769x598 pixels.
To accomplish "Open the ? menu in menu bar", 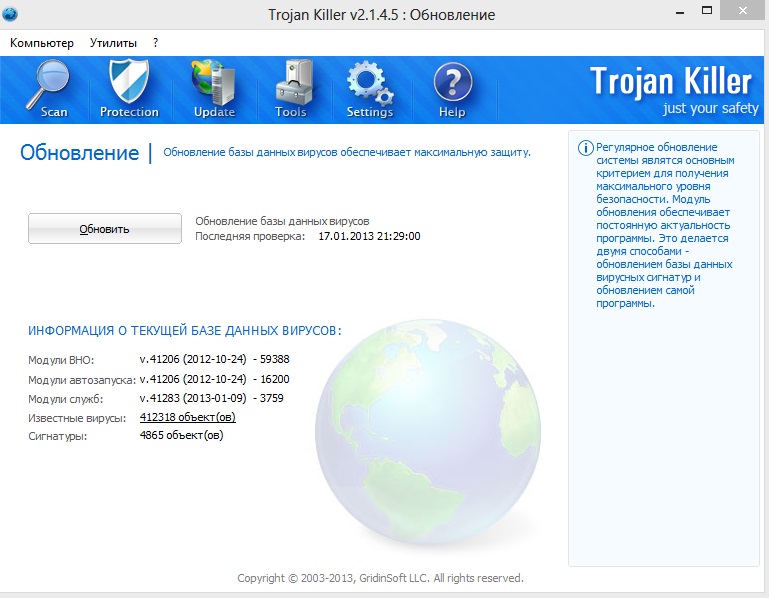I will [155, 43].
